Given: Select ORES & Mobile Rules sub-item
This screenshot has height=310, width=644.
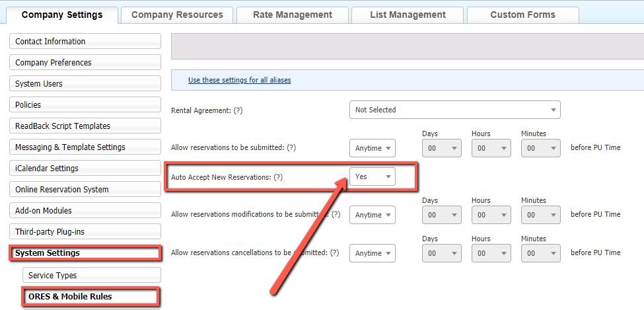Looking at the screenshot, I should (91, 297).
